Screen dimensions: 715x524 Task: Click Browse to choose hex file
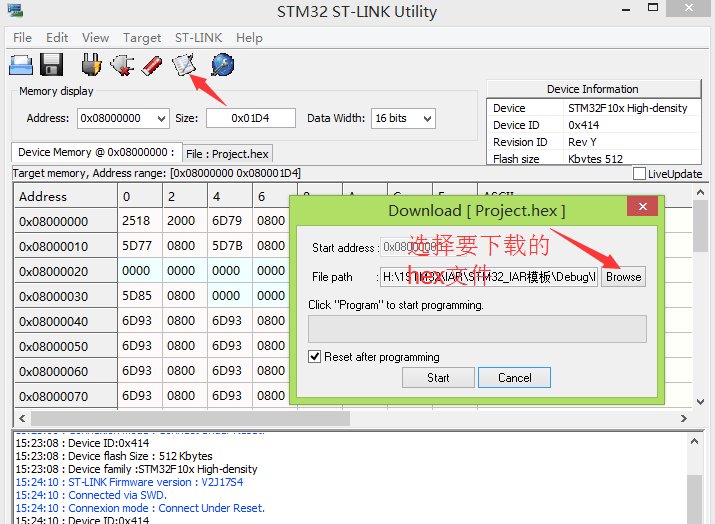point(623,277)
